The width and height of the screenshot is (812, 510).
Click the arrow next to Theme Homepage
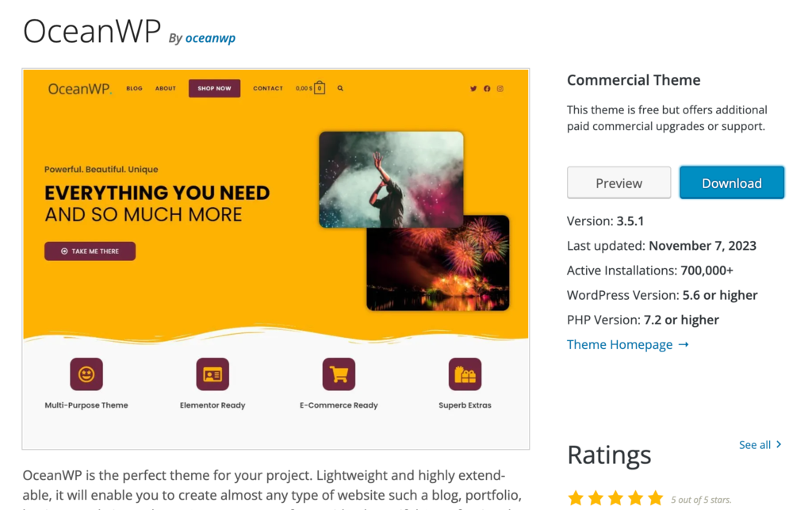point(684,344)
